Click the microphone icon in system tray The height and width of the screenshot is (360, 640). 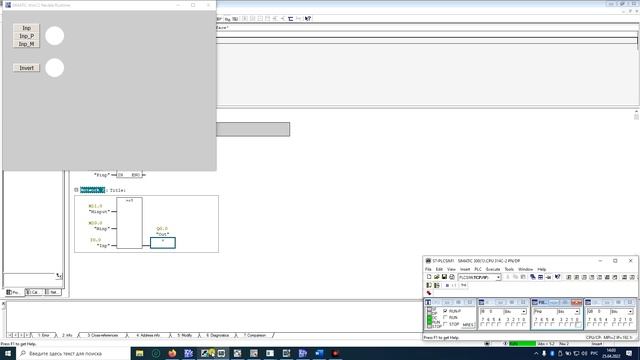pos(544,353)
